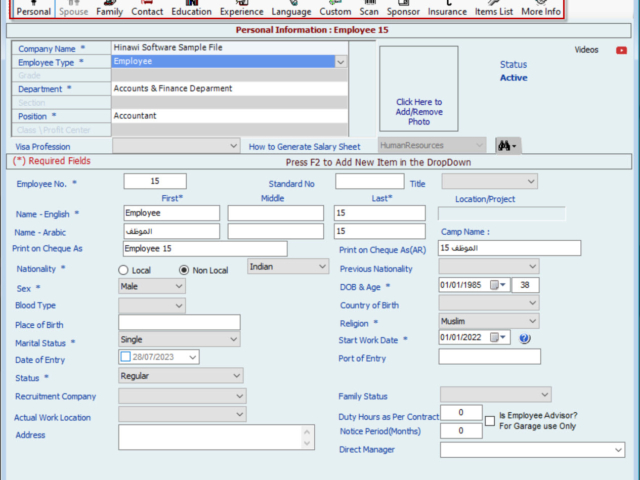Expand the Employee Type dropdown
Viewport: 640px width, 480px height.
[341, 62]
